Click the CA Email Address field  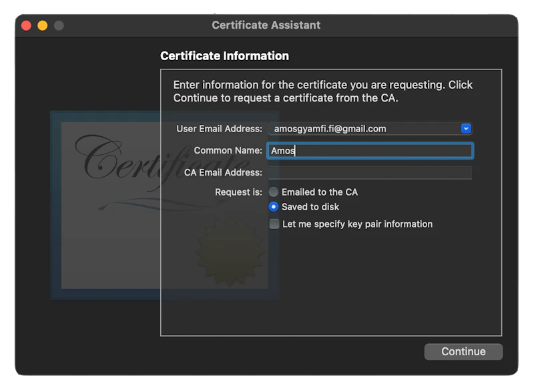click(370, 172)
